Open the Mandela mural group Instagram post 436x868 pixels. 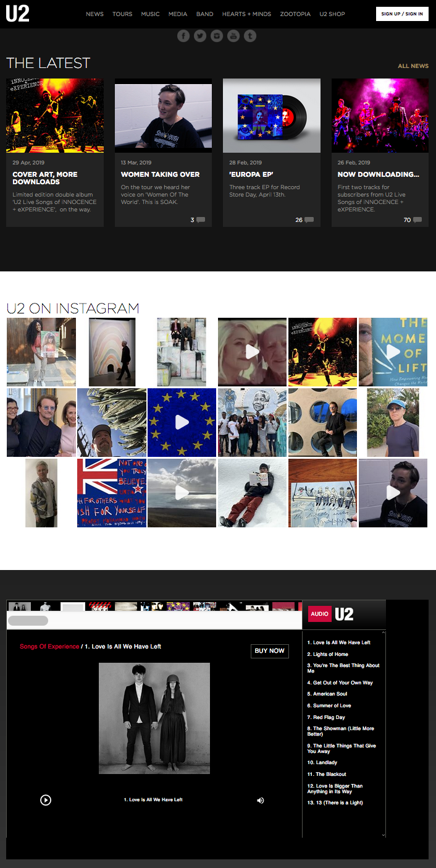[252, 422]
